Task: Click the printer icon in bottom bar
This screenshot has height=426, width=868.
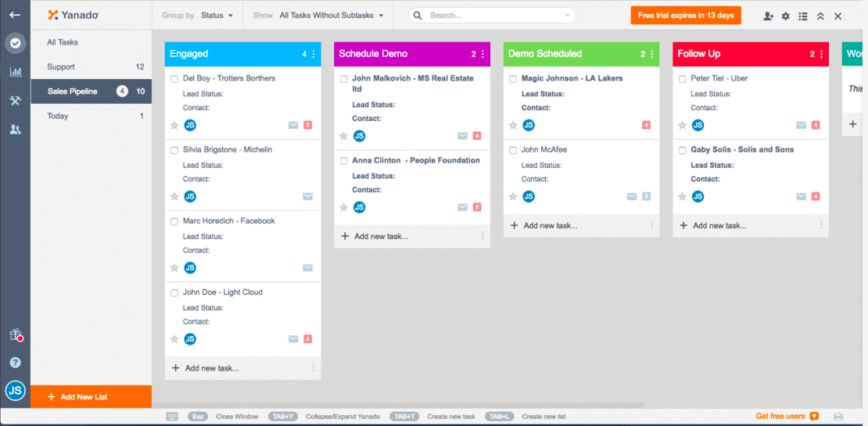Action: point(838,416)
